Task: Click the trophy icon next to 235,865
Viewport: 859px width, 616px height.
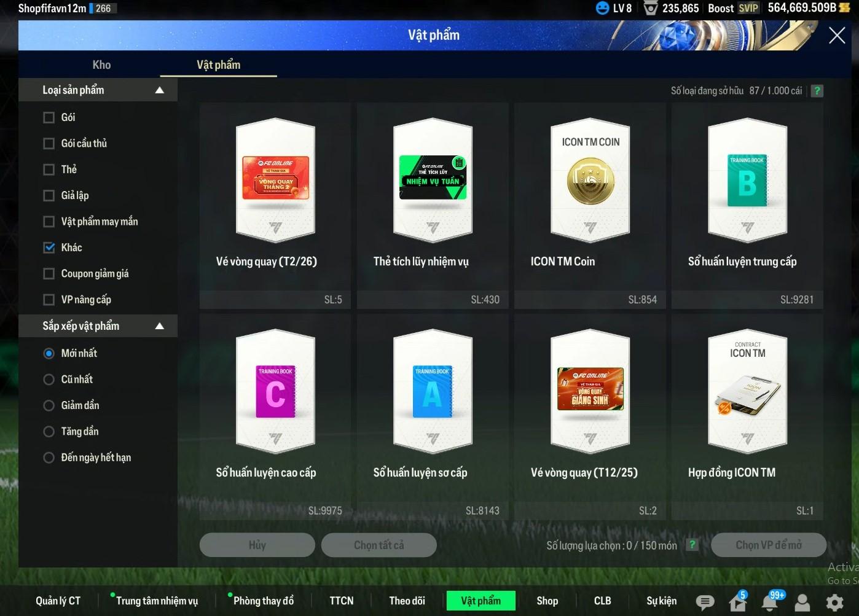Action: pyautogui.click(x=650, y=8)
